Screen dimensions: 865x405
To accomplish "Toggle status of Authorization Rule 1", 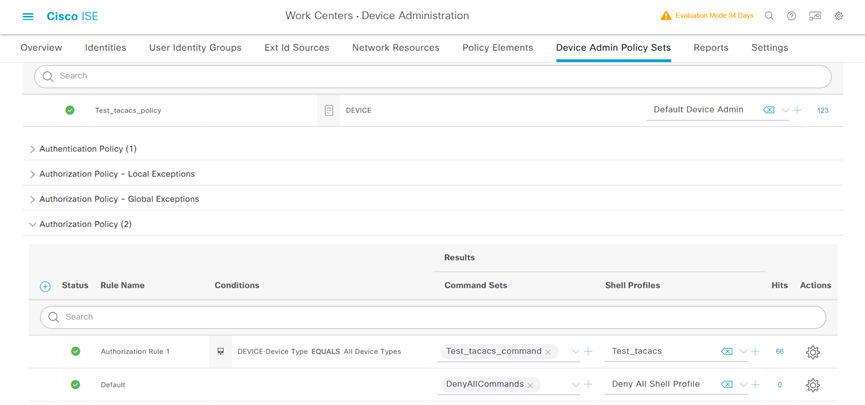I will coord(76,351).
